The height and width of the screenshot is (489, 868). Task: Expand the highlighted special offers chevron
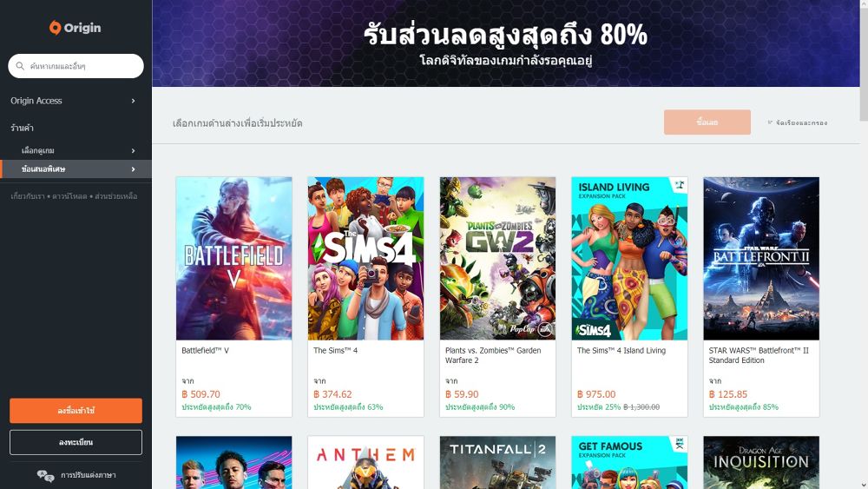pyautogui.click(x=134, y=169)
